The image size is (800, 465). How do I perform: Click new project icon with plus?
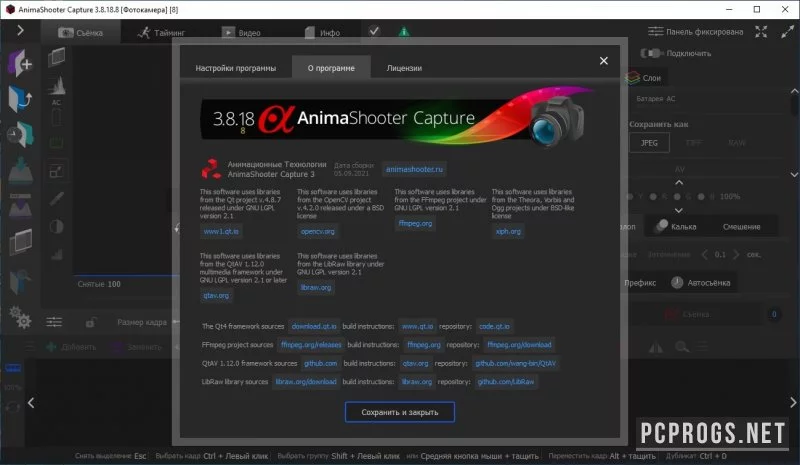(x=21, y=64)
